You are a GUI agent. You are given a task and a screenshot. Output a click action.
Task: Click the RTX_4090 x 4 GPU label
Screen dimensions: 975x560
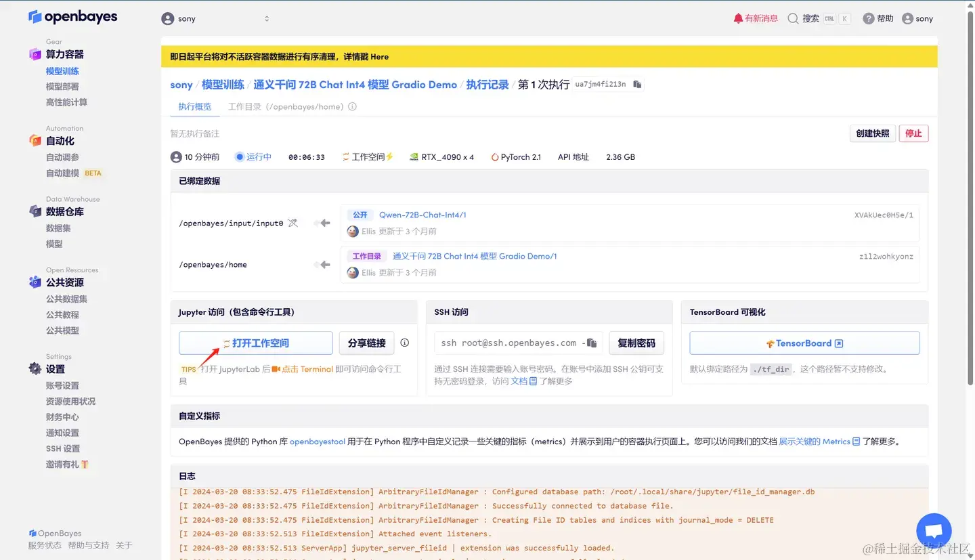442,157
